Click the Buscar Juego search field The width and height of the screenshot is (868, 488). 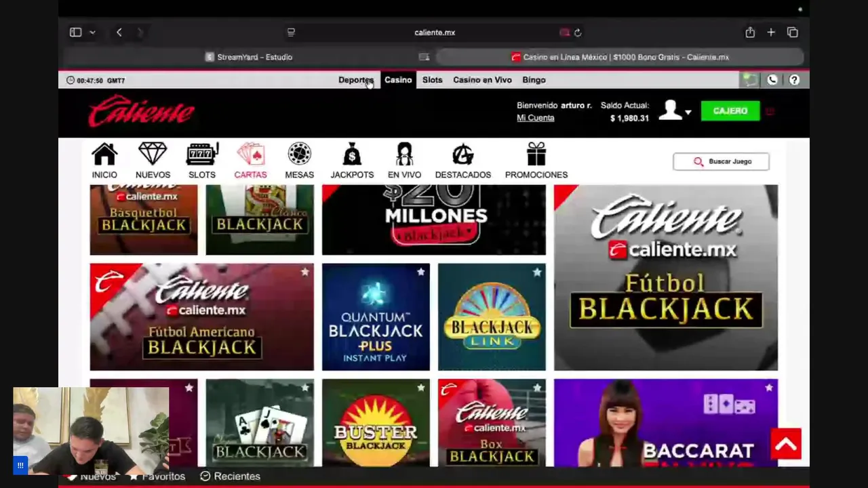(721, 161)
